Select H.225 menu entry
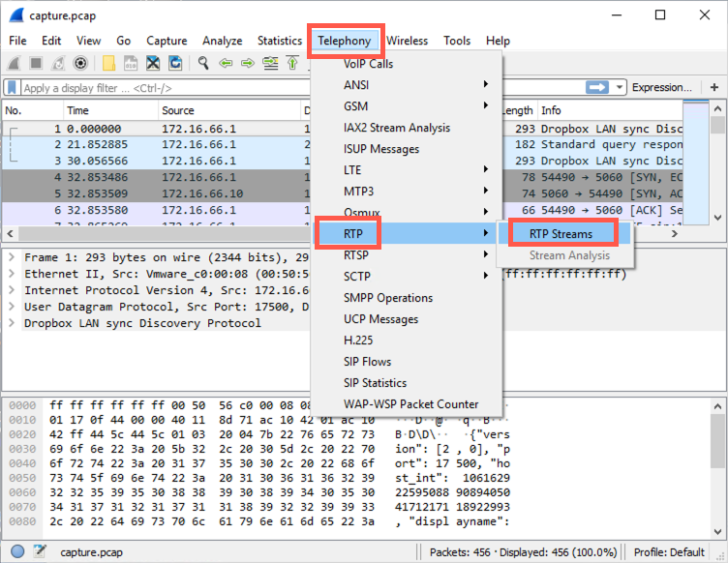This screenshot has width=728, height=563. tap(407, 340)
